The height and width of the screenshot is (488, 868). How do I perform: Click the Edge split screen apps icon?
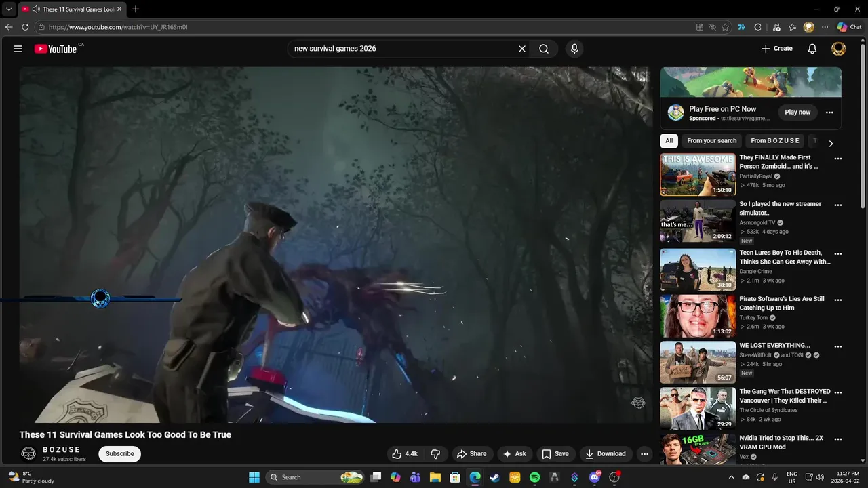700,27
